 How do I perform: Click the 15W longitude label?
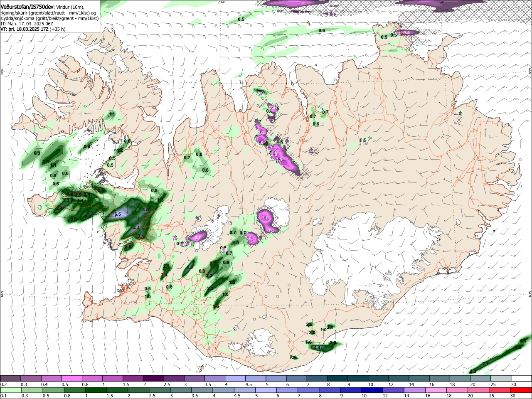440,2
